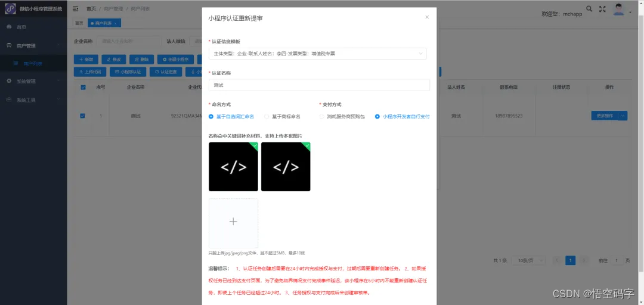Select 小程序开发者自行支付 payment radio

pyautogui.click(x=402, y=117)
